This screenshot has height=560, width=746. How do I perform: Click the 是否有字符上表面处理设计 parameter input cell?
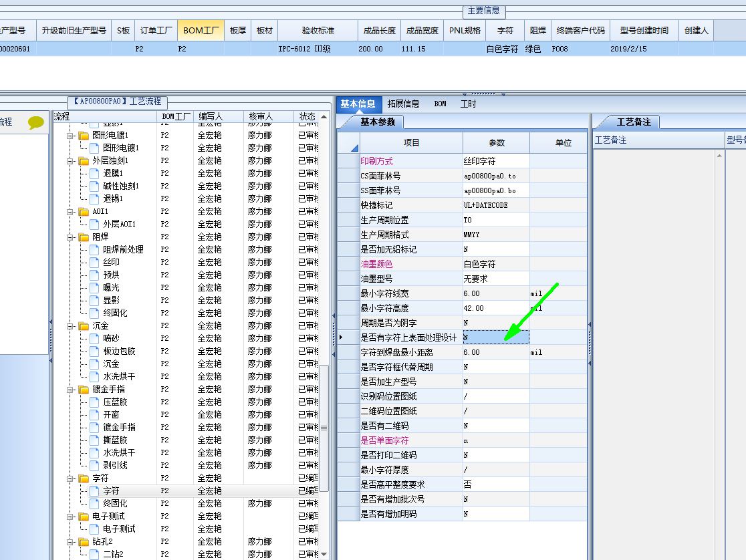pyautogui.click(x=496, y=337)
